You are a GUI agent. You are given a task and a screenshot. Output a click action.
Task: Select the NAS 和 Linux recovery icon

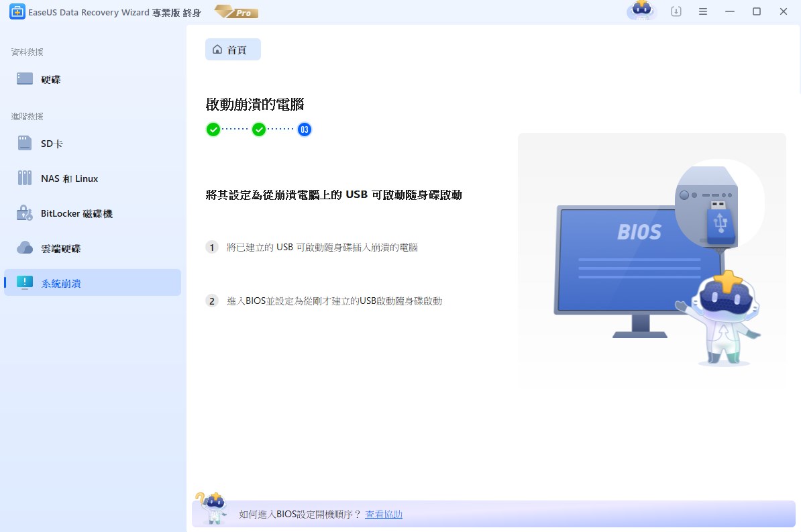24,178
